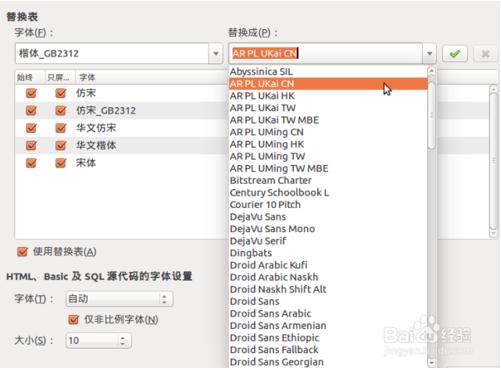
Task: Select AR PL UKai CN option
Action: click(x=328, y=84)
